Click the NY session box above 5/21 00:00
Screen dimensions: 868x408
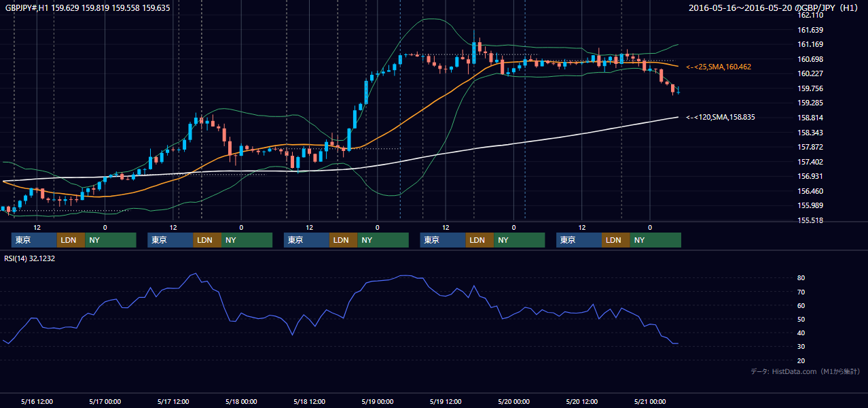pyautogui.click(x=655, y=240)
